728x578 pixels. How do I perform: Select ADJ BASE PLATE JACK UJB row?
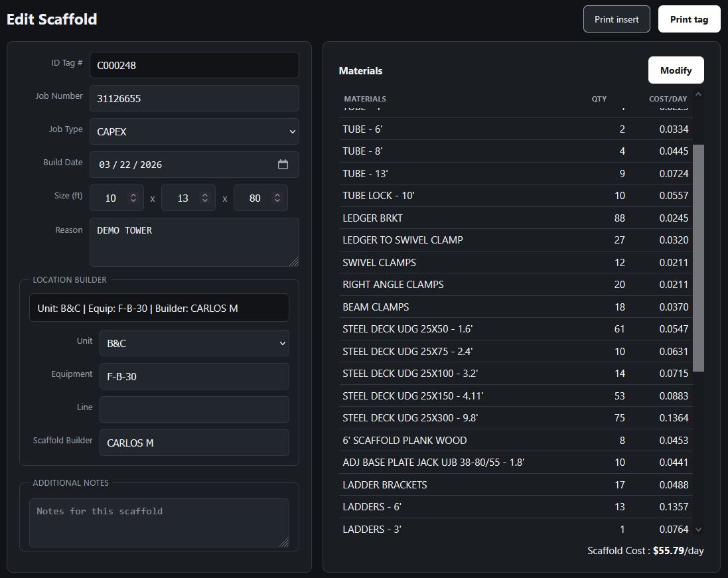(x=516, y=463)
